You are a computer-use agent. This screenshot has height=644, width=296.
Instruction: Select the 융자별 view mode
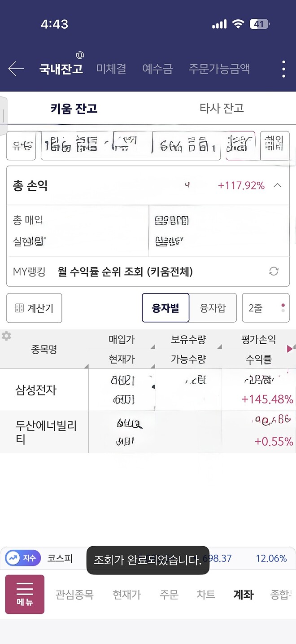pyautogui.click(x=165, y=308)
